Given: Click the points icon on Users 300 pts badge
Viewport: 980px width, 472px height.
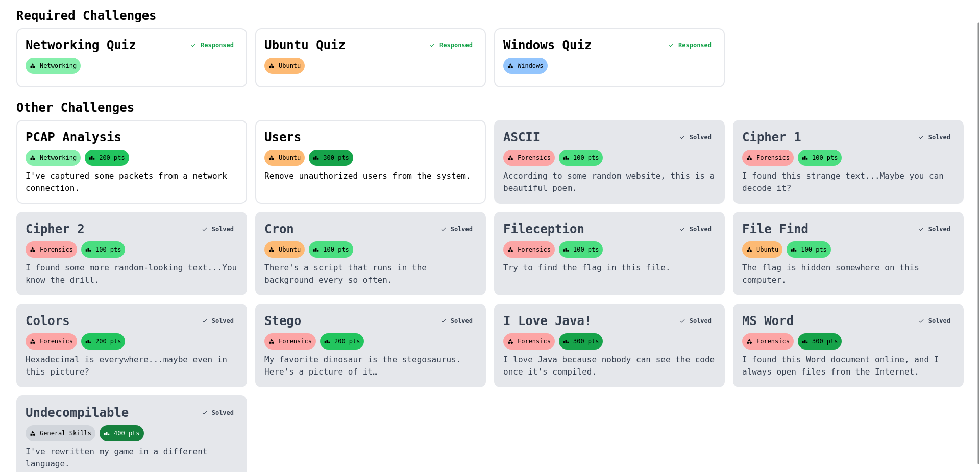Looking at the screenshot, I should 316,158.
